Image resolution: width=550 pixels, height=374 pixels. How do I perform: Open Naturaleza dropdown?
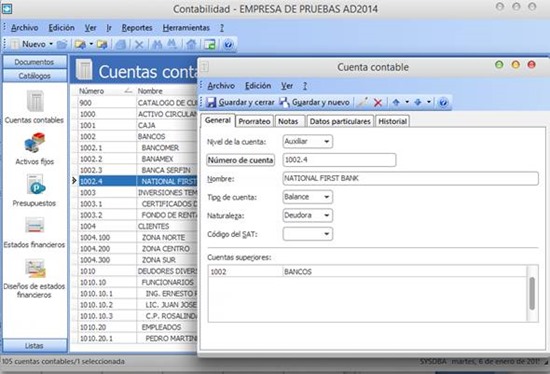point(308,215)
